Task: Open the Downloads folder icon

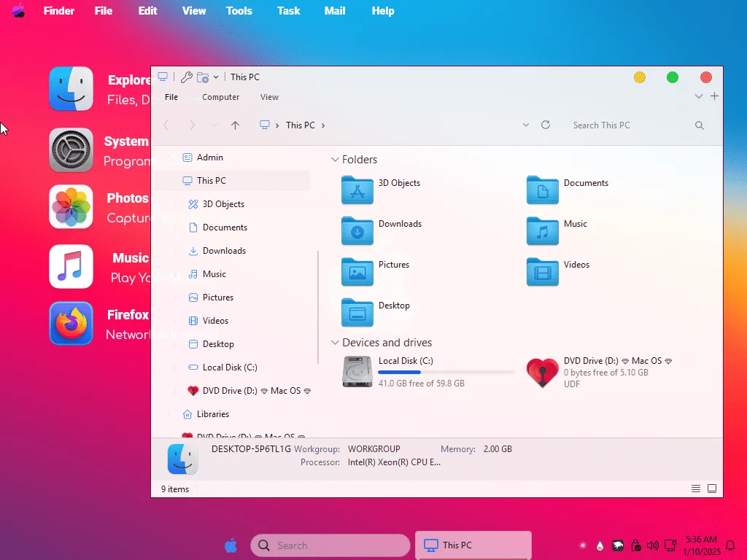Action: 357,231
